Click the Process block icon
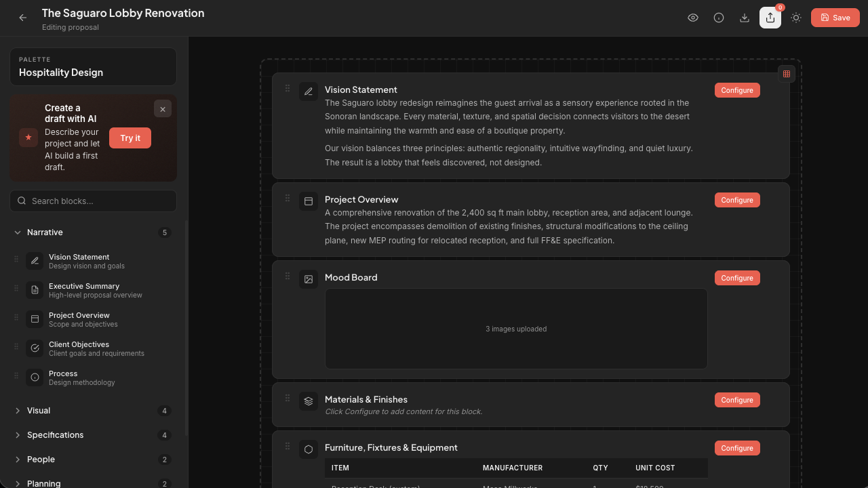This screenshot has width=868, height=488. click(35, 378)
